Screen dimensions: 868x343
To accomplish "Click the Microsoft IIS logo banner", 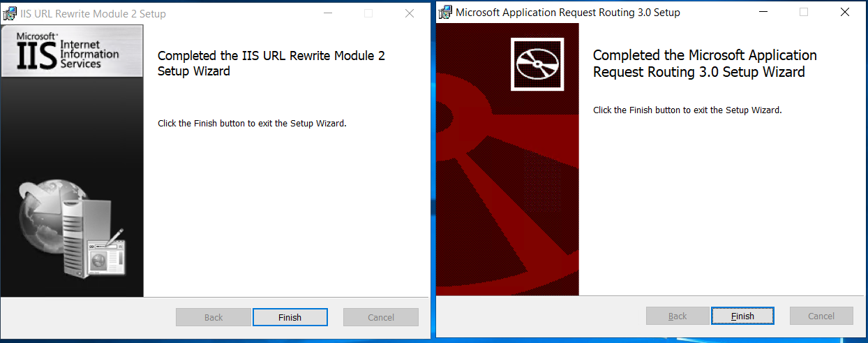I will 72,51.
